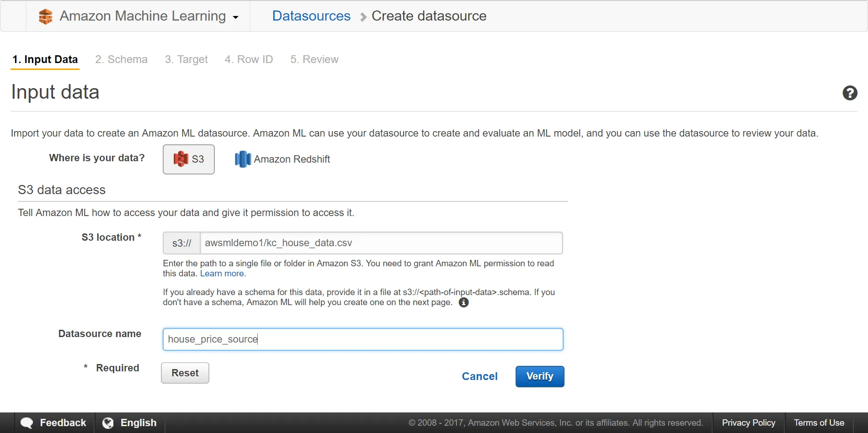Open the help question mark icon
This screenshot has width=868, height=433.
point(850,93)
